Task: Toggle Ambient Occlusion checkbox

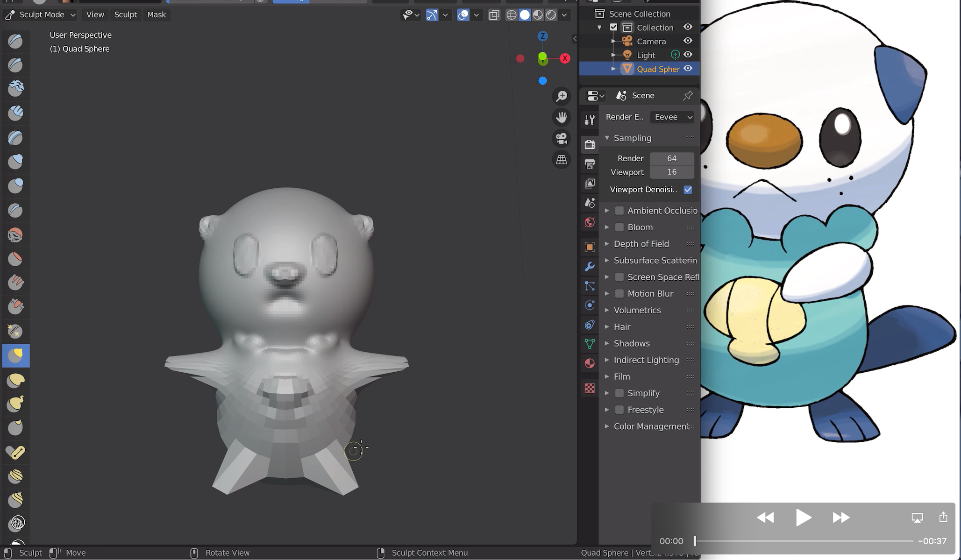Action: [619, 210]
